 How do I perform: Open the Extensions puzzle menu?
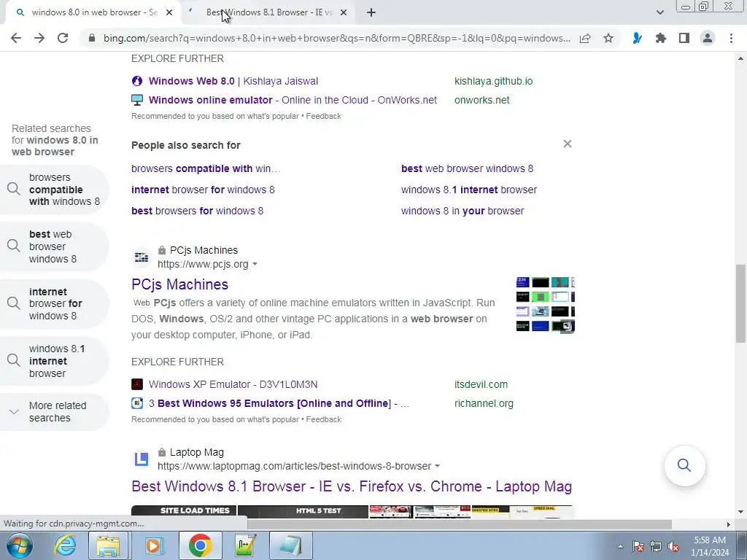(x=661, y=38)
